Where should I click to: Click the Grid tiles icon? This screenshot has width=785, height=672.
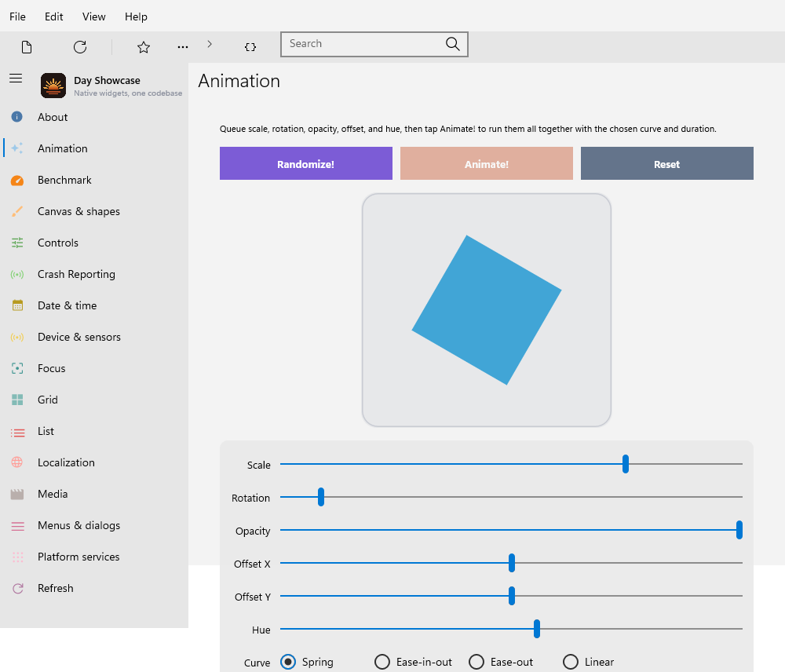[x=17, y=400]
